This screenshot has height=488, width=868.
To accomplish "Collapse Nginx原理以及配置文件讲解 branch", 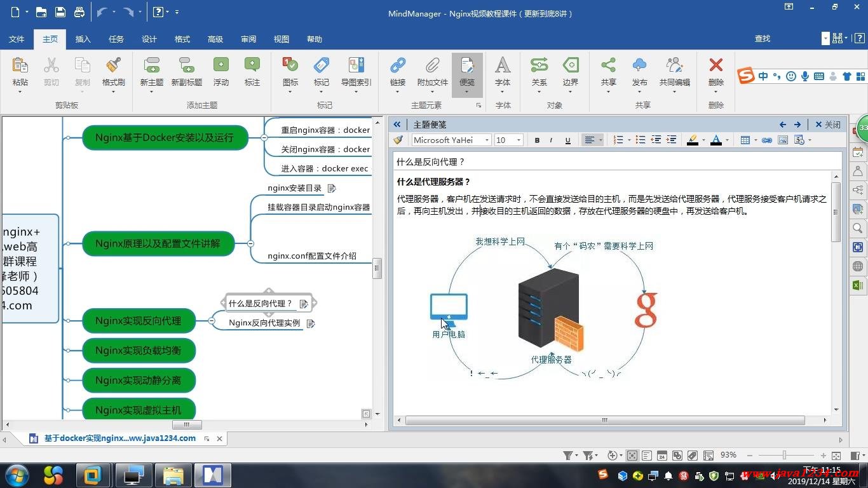I will coord(250,243).
